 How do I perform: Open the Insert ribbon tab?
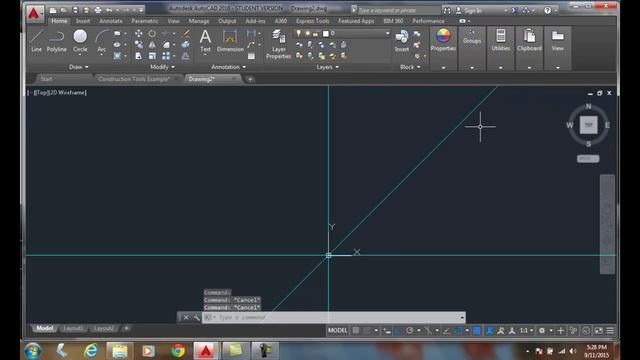(x=83, y=21)
